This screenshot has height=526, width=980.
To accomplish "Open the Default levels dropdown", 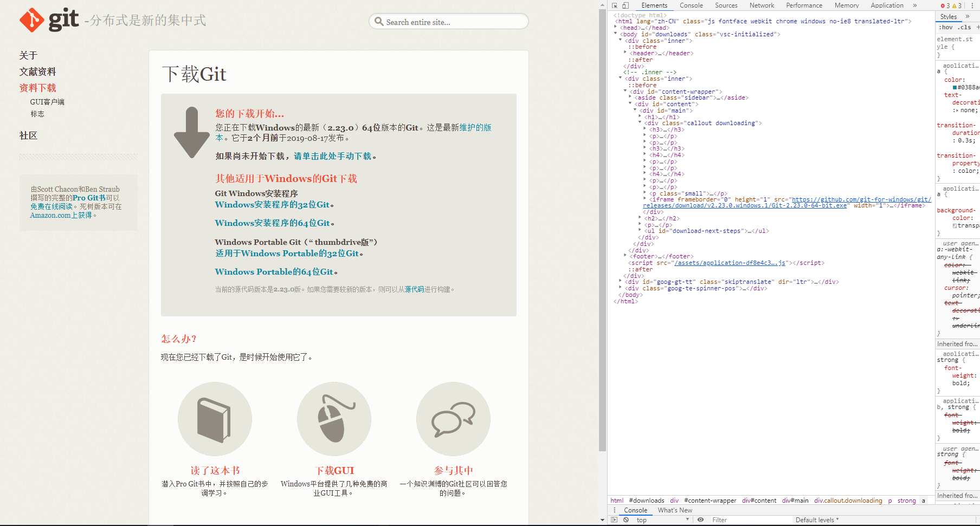I will [x=817, y=519].
